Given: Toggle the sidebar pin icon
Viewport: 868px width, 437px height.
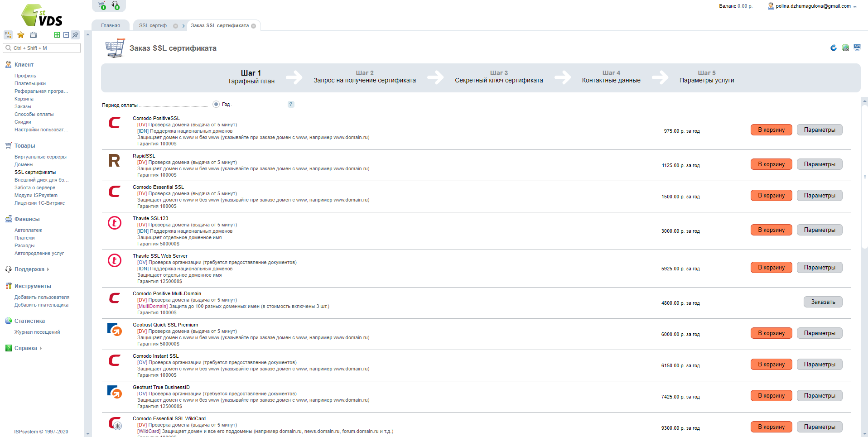Looking at the screenshot, I should coord(75,35).
